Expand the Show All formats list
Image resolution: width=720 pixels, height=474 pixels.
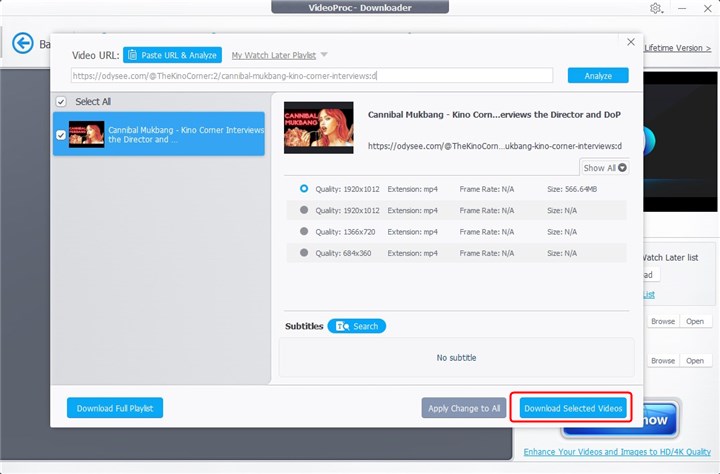click(604, 168)
